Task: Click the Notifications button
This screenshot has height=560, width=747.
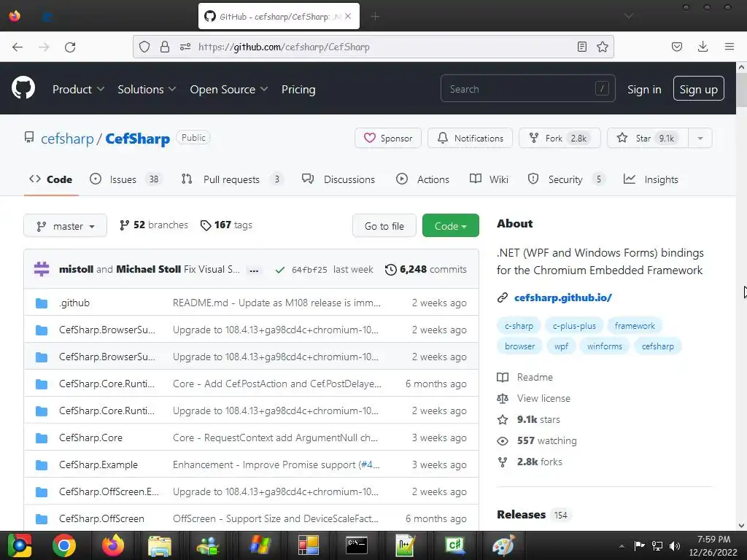Action: (x=470, y=138)
